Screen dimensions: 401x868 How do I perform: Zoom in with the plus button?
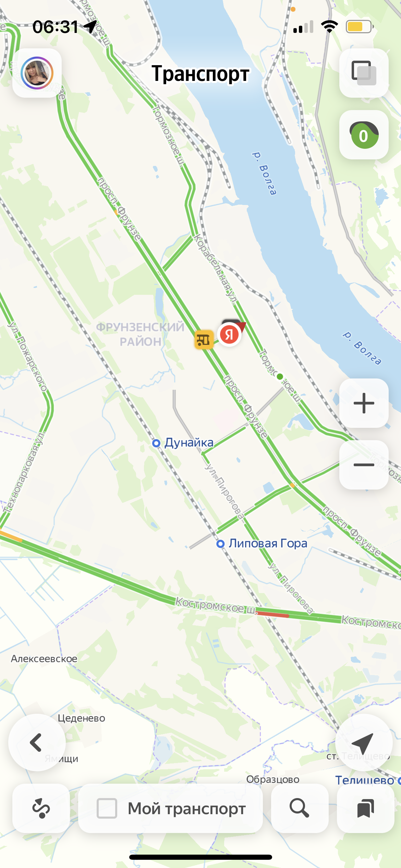point(364,403)
